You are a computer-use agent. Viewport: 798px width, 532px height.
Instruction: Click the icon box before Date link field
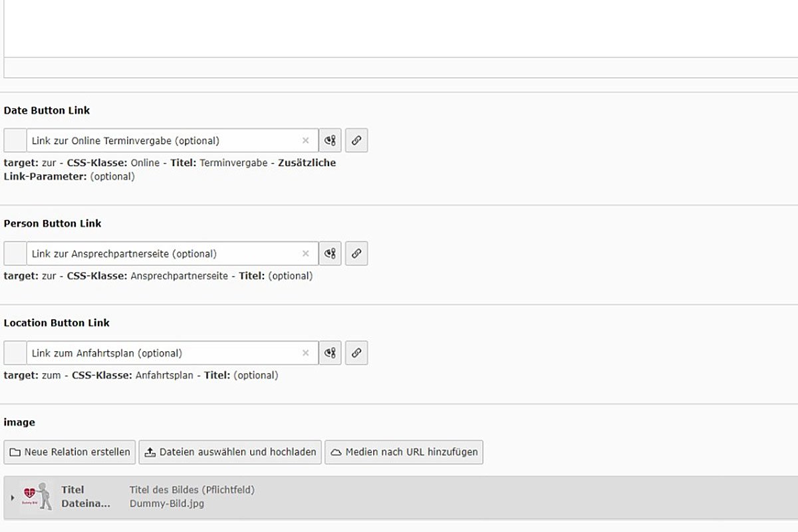pos(15,140)
